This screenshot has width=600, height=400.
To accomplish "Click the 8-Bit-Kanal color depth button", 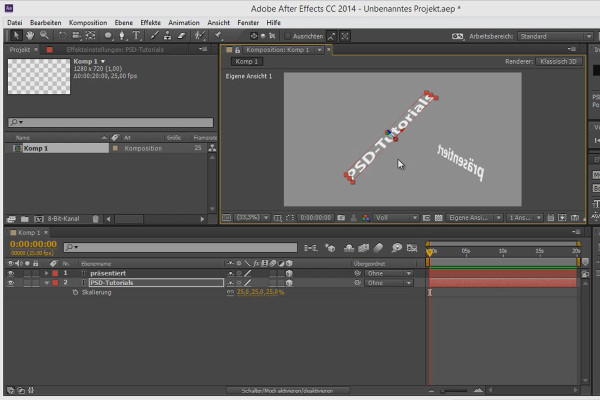I will click(63, 219).
